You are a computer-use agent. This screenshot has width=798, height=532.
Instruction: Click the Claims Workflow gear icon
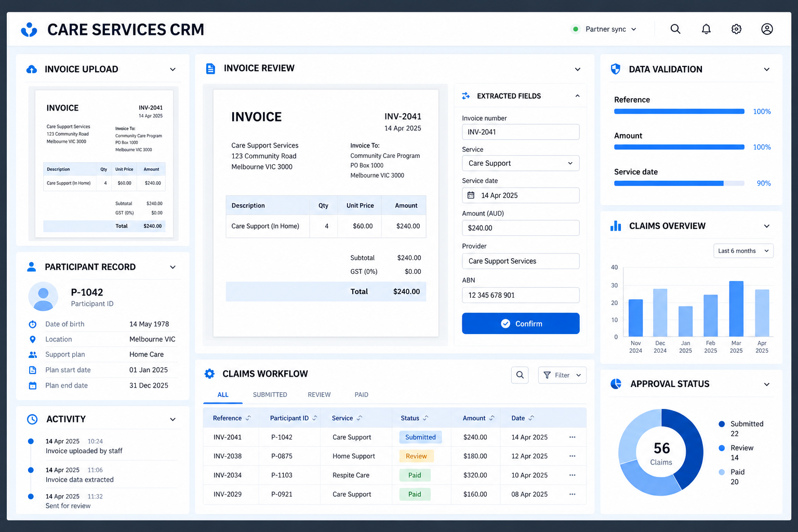tap(209, 374)
